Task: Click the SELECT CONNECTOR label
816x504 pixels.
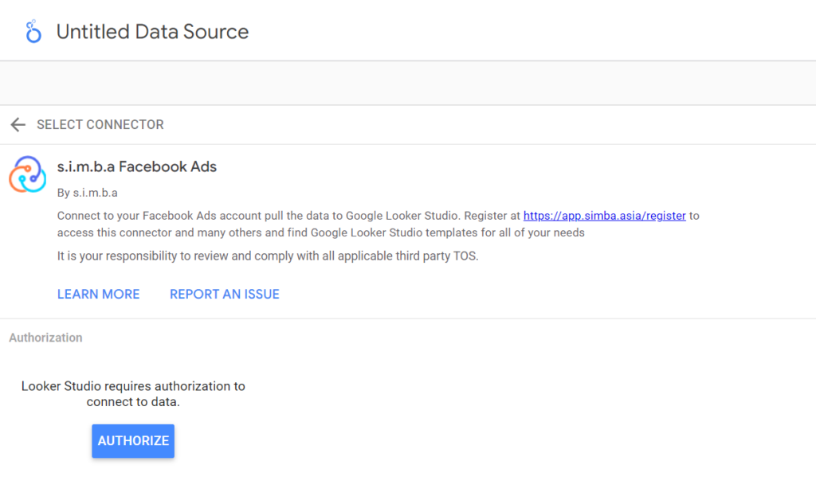Action: [x=100, y=125]
